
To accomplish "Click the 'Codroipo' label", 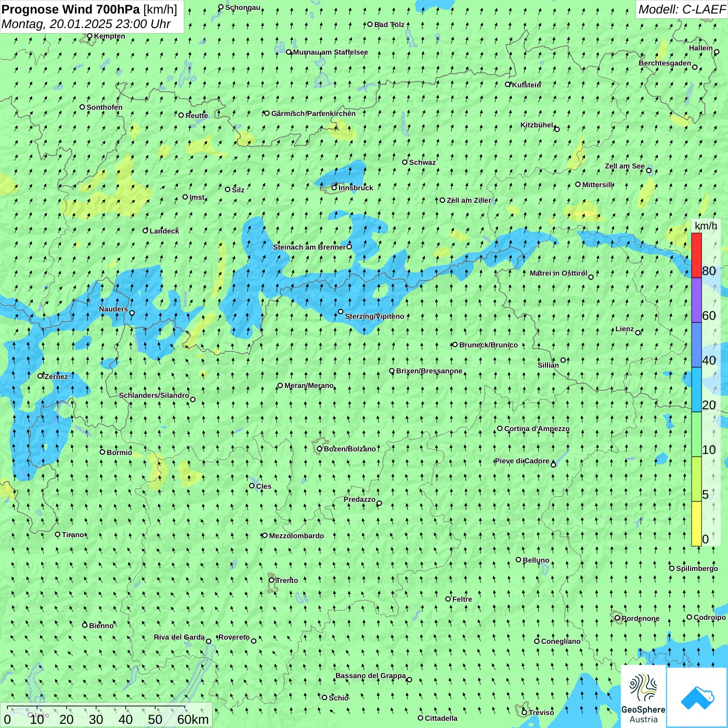I will (710, 617).
